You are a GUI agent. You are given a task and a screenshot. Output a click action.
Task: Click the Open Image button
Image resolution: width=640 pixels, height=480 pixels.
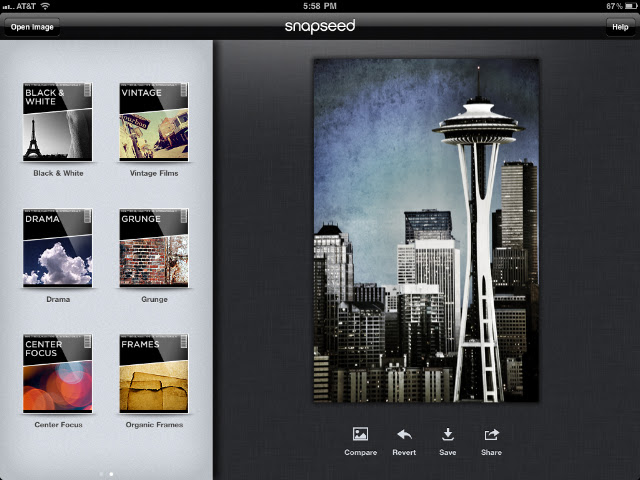pyautogui.click(x=32, y=27)
